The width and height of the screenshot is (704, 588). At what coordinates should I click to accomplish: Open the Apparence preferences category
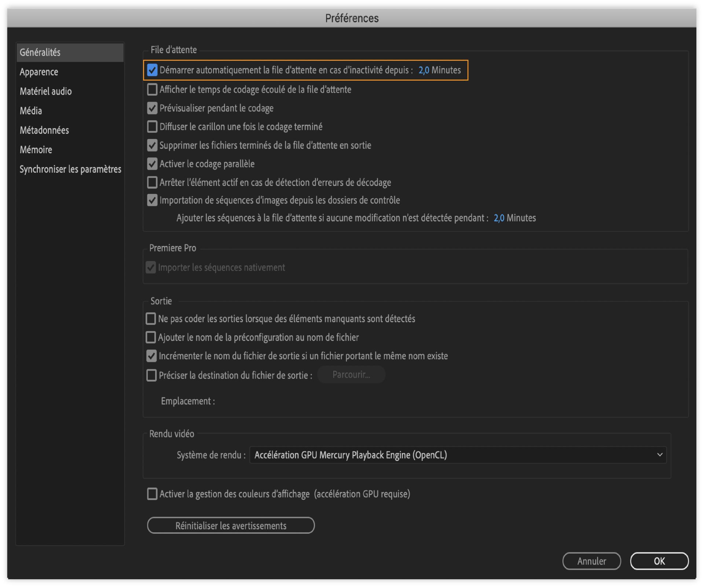click(x=39, y=72)
